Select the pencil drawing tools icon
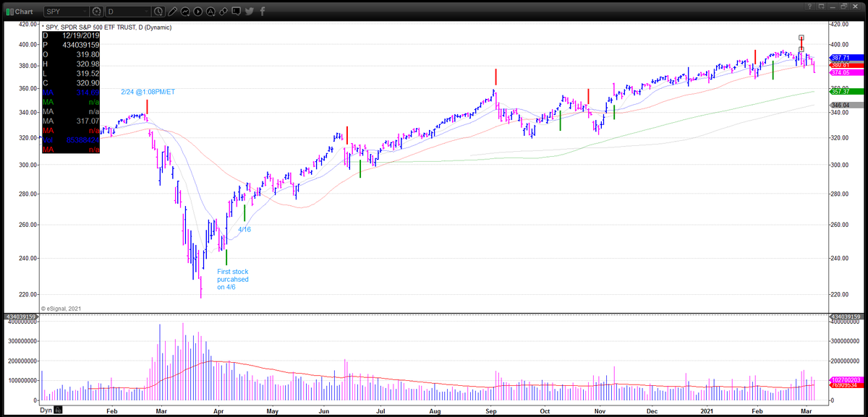 pos(174,12)
